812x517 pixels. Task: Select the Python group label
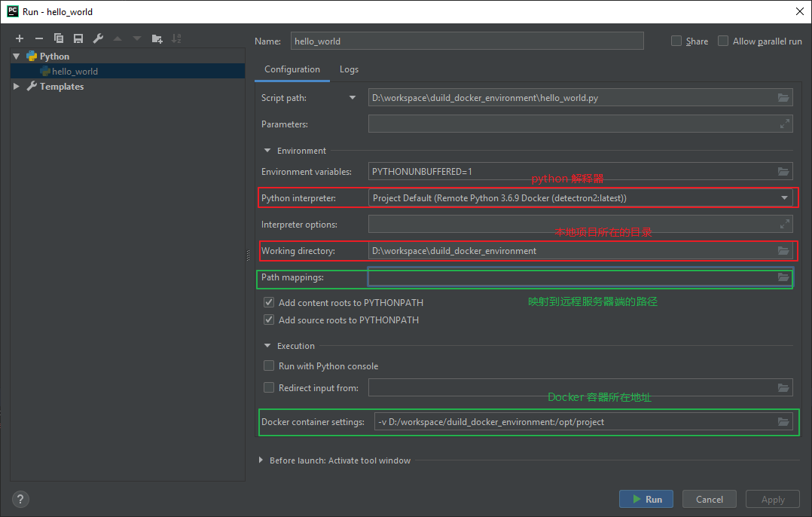54,57
